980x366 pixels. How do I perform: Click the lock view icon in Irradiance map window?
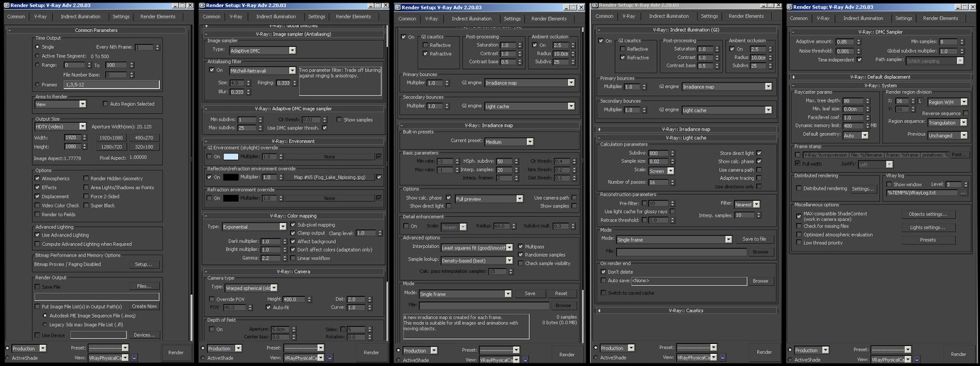[525, 360]
